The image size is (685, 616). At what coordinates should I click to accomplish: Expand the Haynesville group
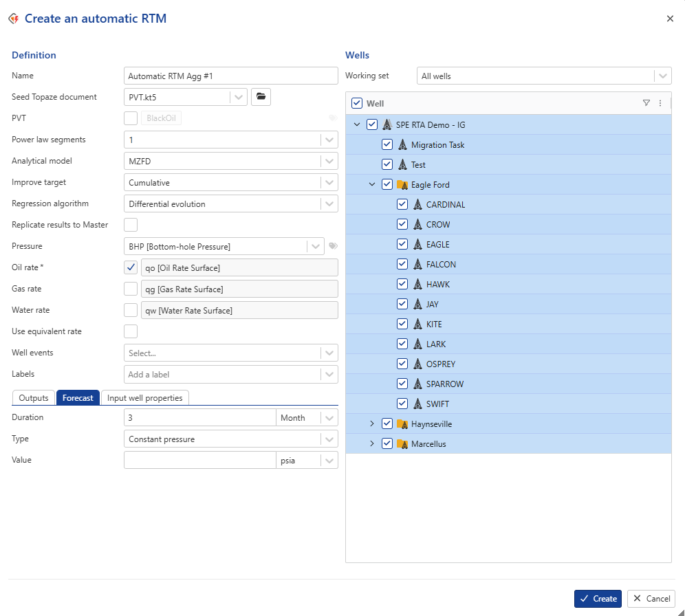[x=372, y=424]
